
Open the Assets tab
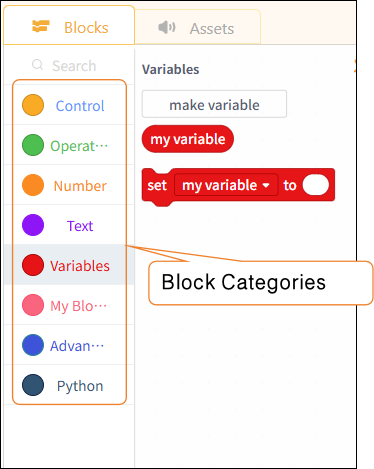pyautogui.click(x=198, y=27)
